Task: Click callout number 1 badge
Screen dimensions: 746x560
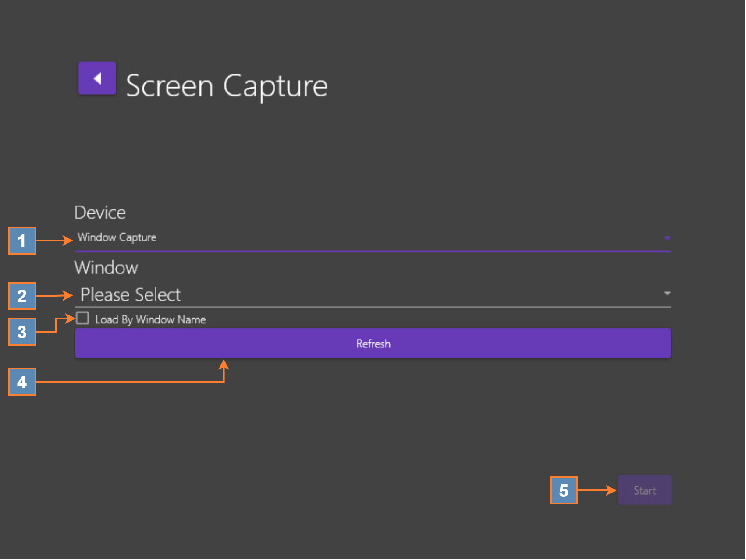Action: pyautogui.click(x=22, y=241)
